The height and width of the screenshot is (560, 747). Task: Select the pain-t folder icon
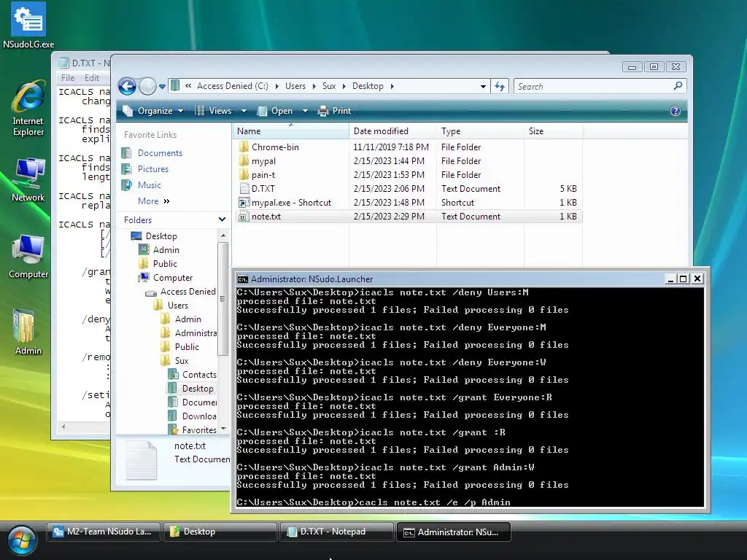(x=244, y=174)
